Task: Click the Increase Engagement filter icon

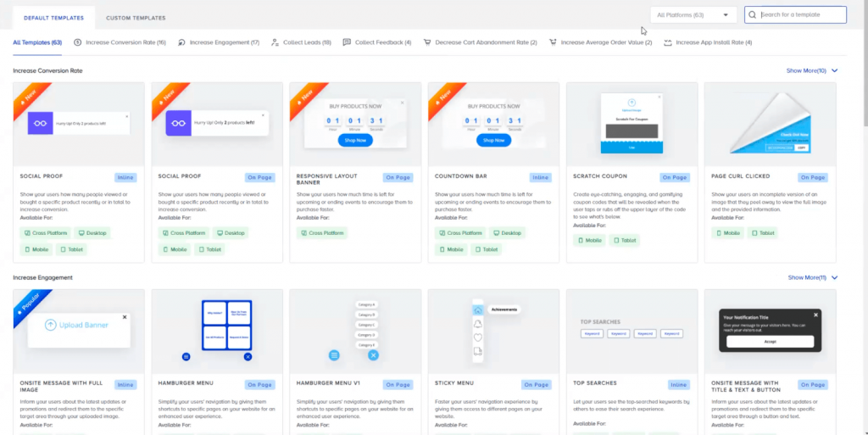Action: pyautogui.click(x=182, y=42)
